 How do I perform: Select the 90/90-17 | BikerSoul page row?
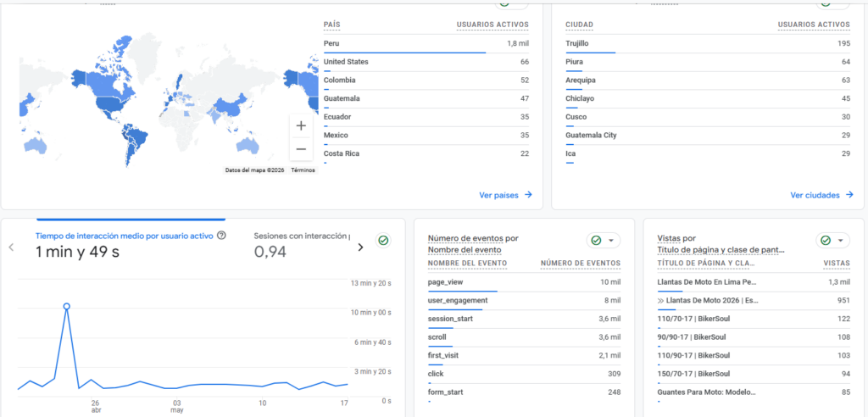[754, 337]
